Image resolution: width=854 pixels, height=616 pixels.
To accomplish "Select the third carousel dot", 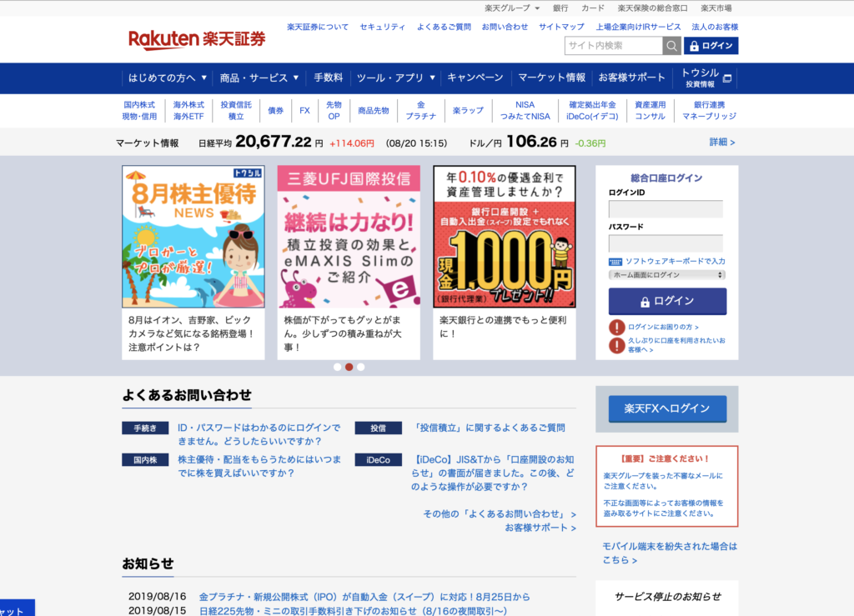I will click(360, 367).
